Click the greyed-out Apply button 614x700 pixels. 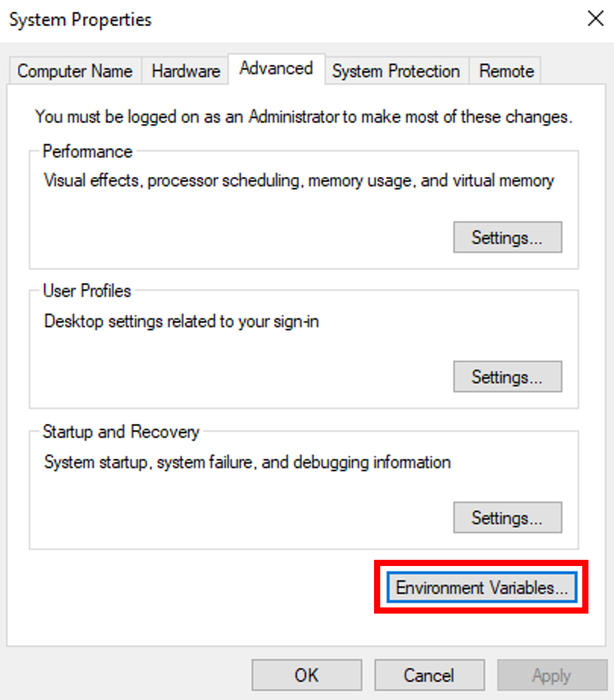click(551, 675)
